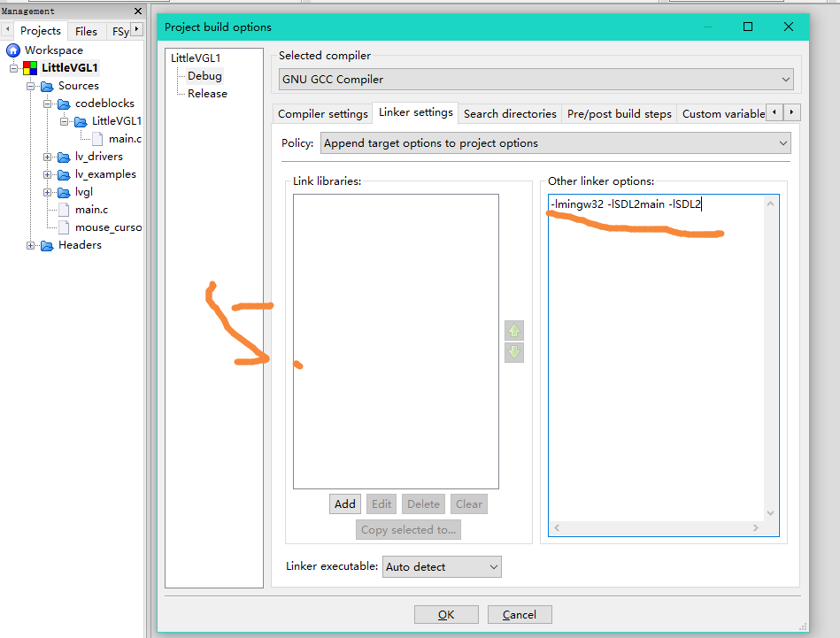
Task: Expand the lvgl folder
Action: tap(47, 192)
